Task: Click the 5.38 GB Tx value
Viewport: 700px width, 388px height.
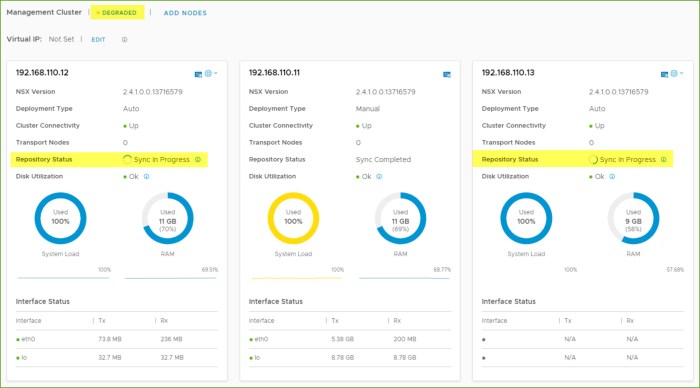Action: (x=342, y=339)
